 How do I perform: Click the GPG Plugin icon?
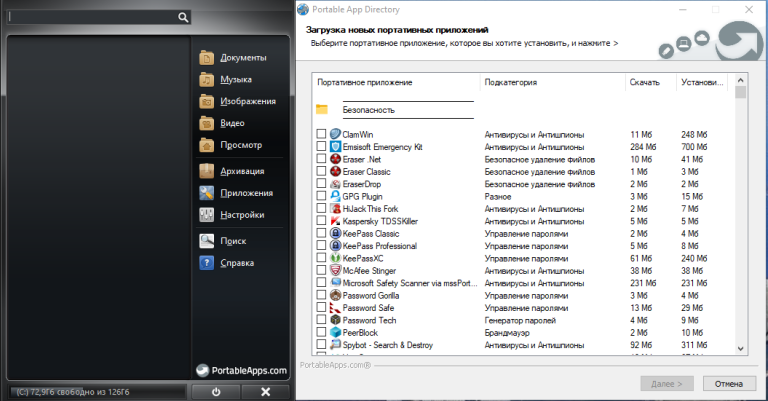(335, 196)
